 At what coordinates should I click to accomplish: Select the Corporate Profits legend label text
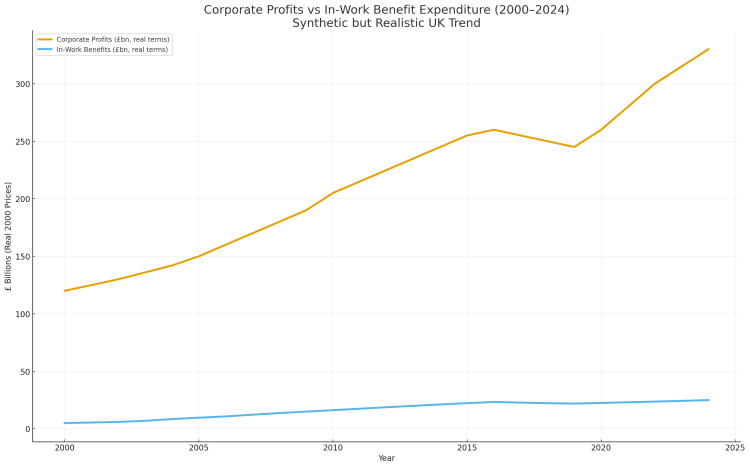(112, 39)
